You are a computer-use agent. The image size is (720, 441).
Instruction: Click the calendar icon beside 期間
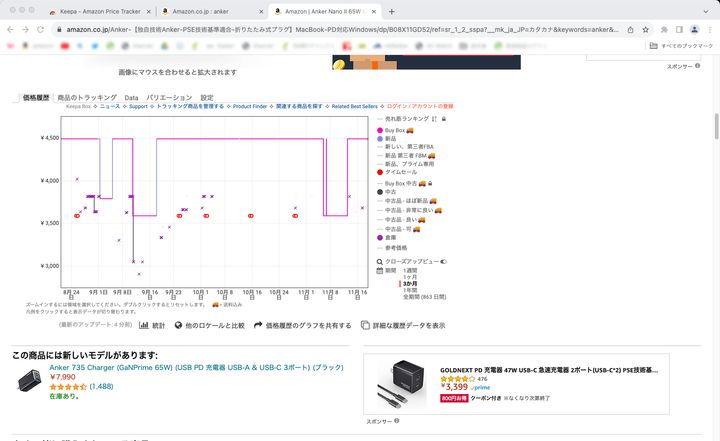point(378,270)
